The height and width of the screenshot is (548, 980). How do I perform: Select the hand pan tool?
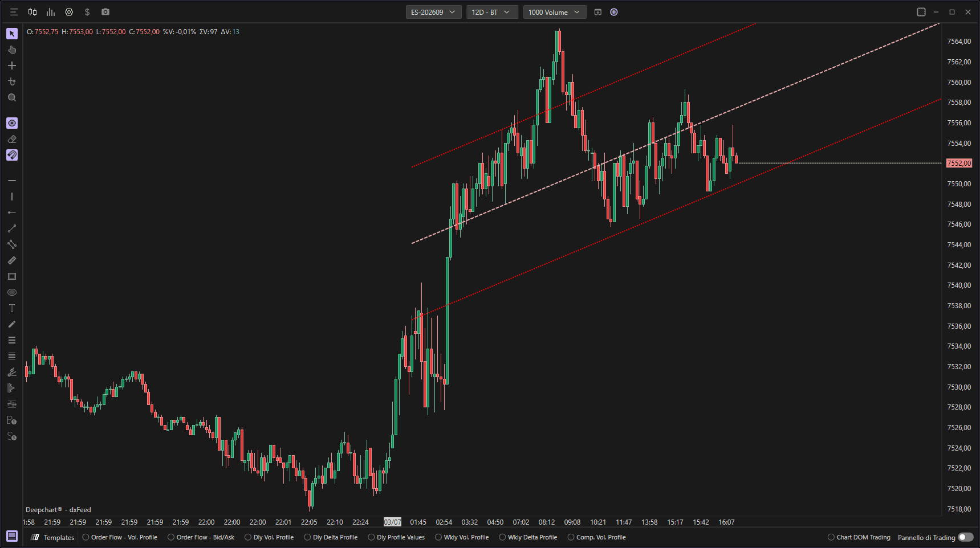12,50
